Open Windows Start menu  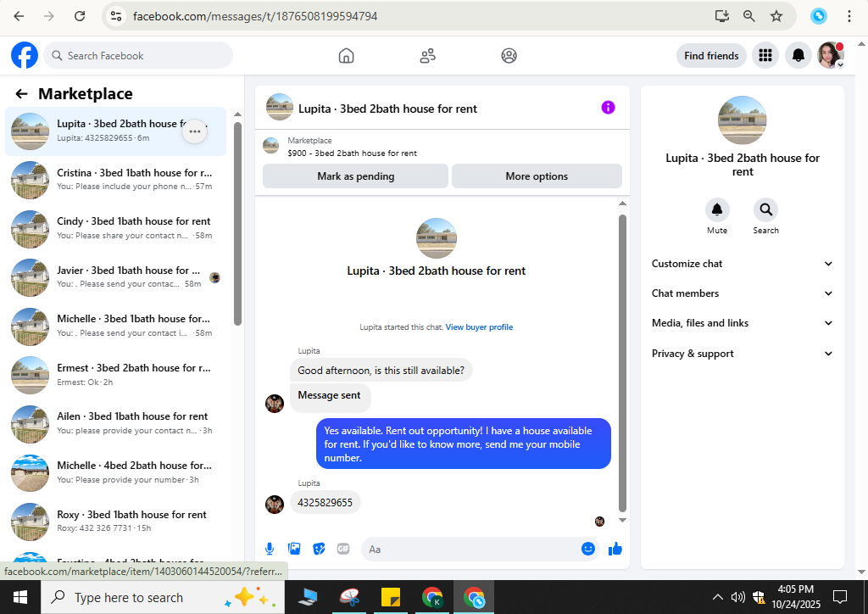pyautogui.click(x=20, y=597)
